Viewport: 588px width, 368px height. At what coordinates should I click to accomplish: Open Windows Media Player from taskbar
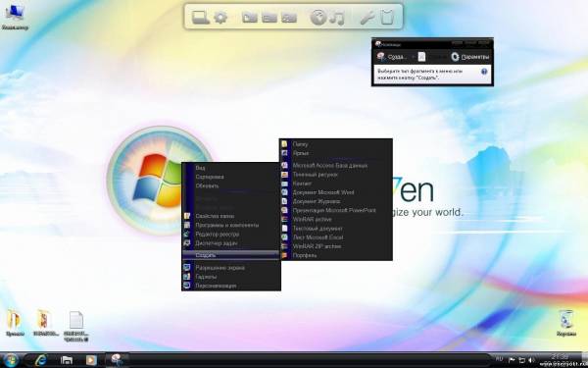click(91, 360)
